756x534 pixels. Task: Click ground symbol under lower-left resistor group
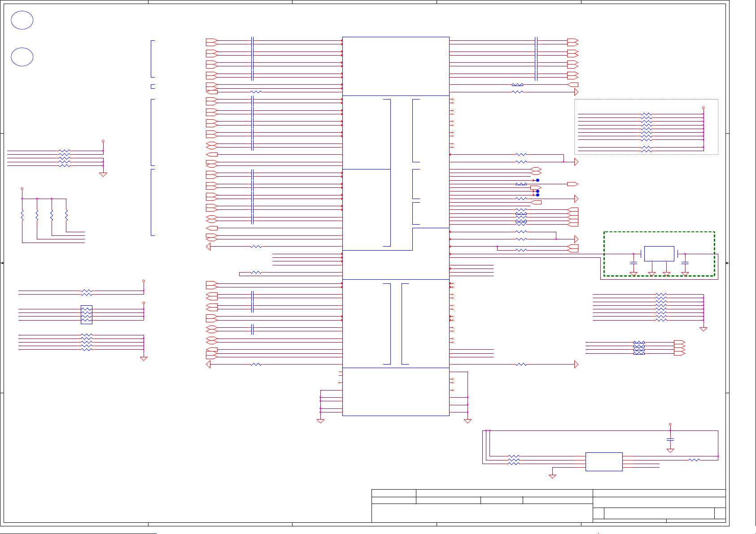(x=144, y=359)
